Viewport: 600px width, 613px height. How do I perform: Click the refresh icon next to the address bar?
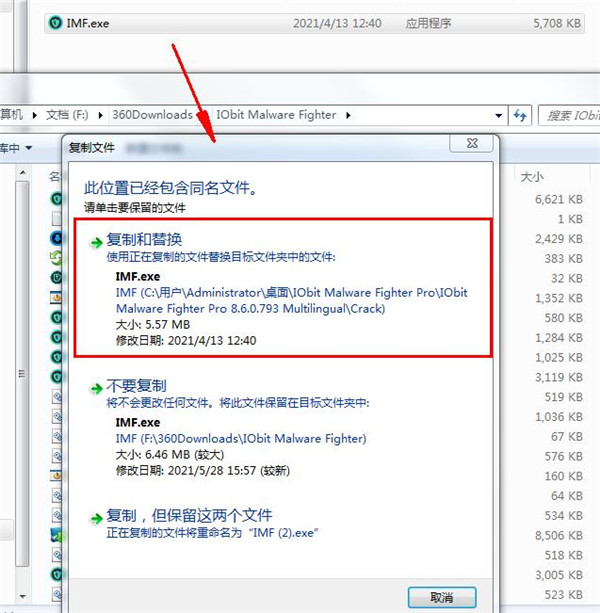coord(520,115)
